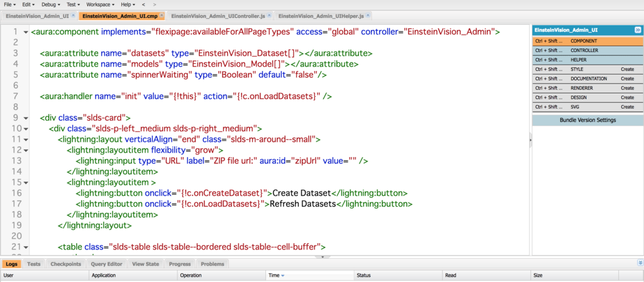
Task: Open the Debug menu
Action: click(x=50, y=4)
